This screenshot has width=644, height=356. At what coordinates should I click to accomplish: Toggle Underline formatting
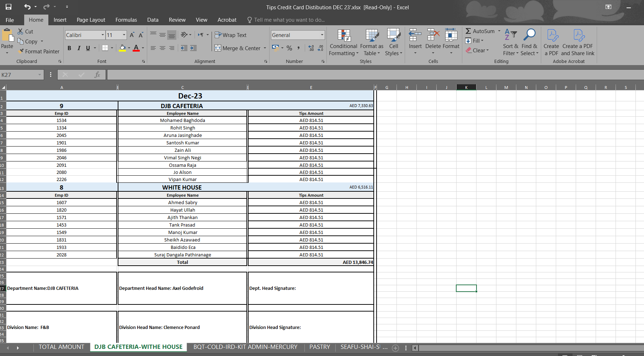(x=88, y=48)
